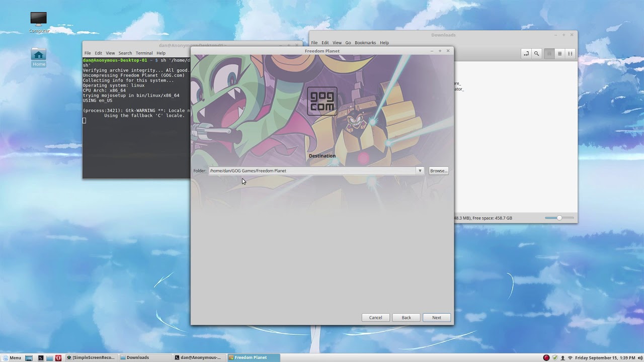Switch to dan@Anonymous terminal taskbar window
644x362 pixels.
pyautogui.click(x=199, y=357)
